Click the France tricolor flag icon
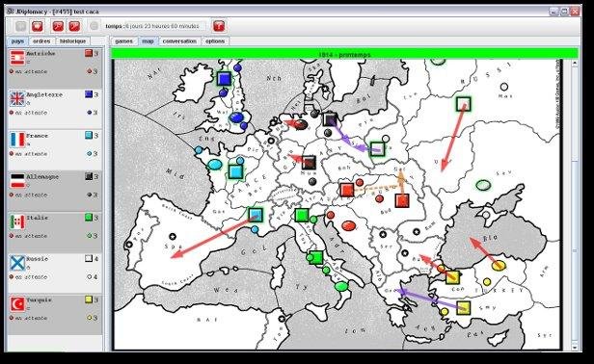The image size is (594, 364). [17, 140]
